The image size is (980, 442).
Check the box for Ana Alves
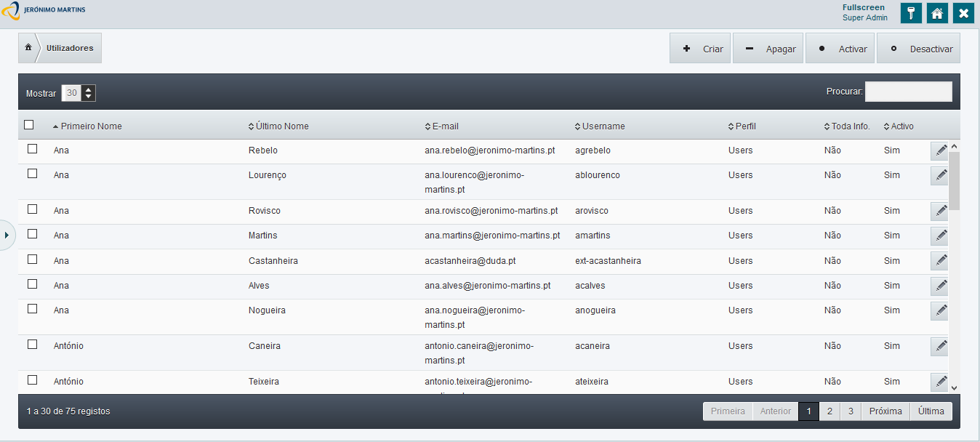click(x=32, y=284)
